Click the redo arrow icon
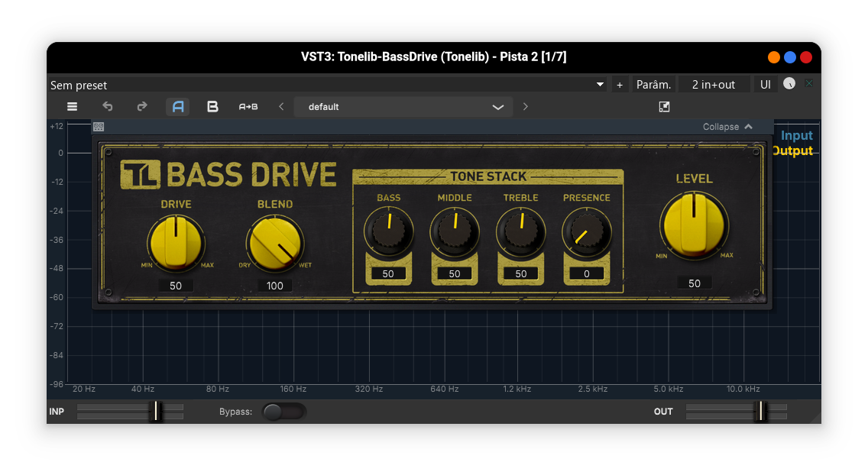This screenshot has width=868, height=475. [141, 106]
